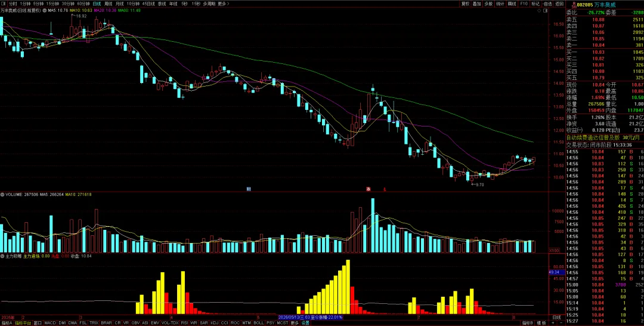Image resolution: width=644 pixels, height=326 pixels.
Task: Switch indicator to TRIX
Action: pyautogui.click(x=94, y=323)
